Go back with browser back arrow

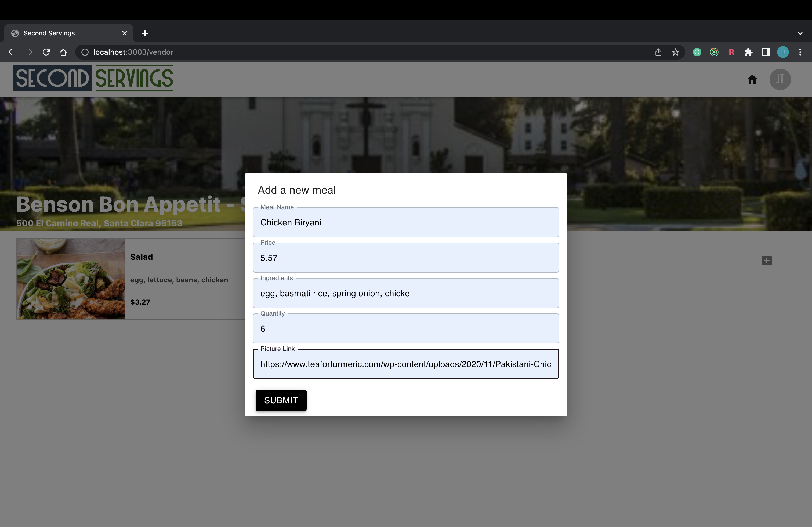pyautogui.click(x=12, y=52)
